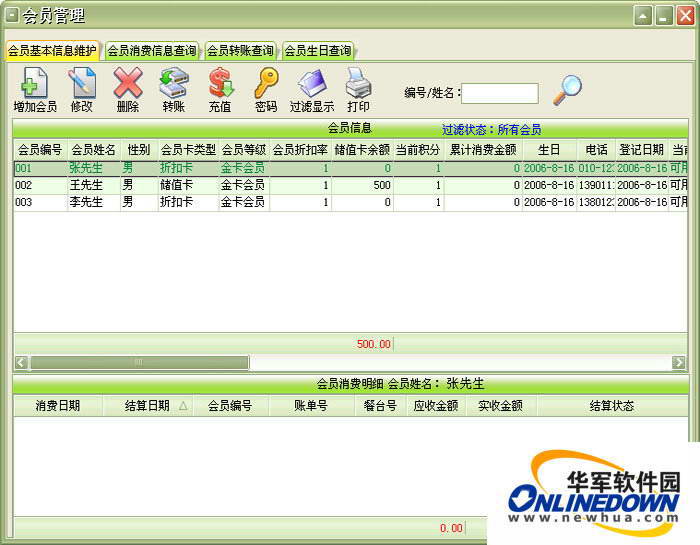
Task: Click the 过滤显示 filter display icon
Action: (x=312, y=90)
